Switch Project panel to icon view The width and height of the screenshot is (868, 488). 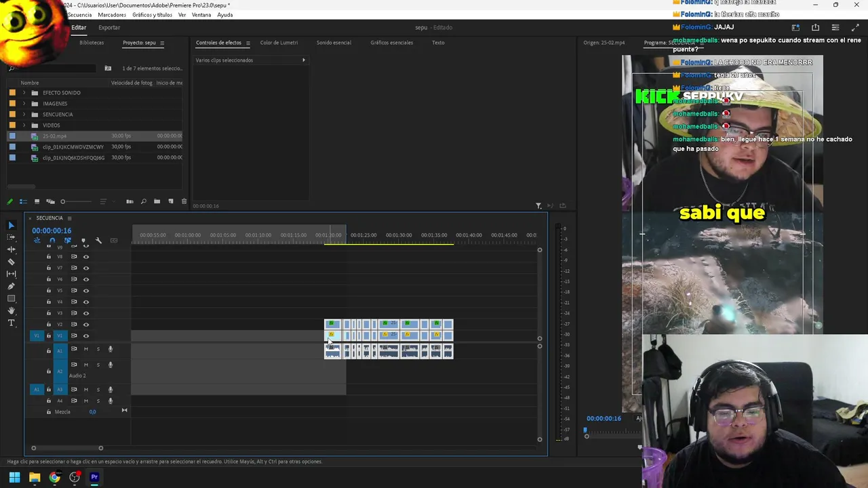tap(37, 201)
